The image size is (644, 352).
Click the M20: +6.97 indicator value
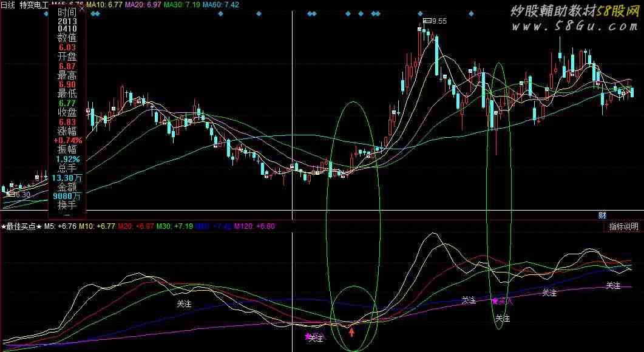136,226
